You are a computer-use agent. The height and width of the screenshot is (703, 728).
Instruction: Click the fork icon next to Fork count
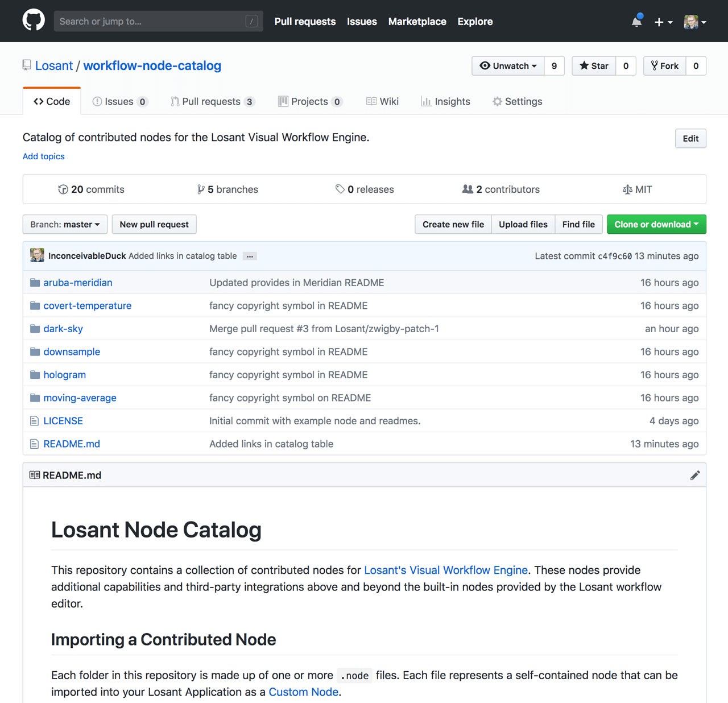tap(655, 65)
